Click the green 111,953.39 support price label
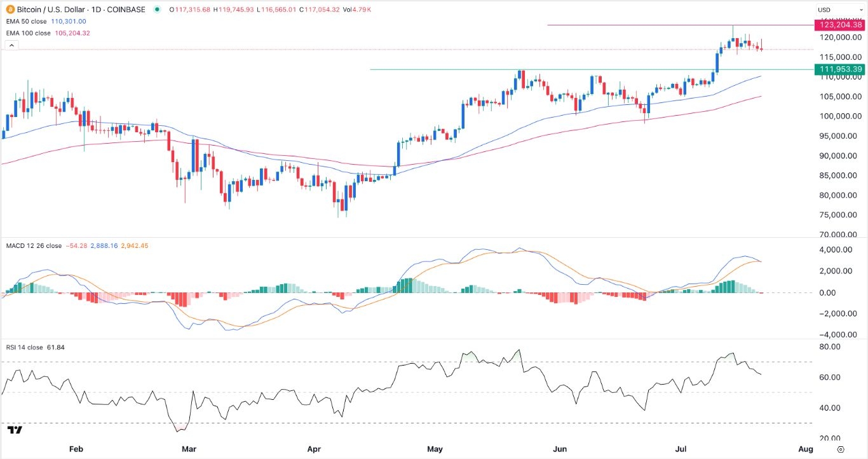The height and width of the screenshot is (459, 868). [x=840, y=69]
